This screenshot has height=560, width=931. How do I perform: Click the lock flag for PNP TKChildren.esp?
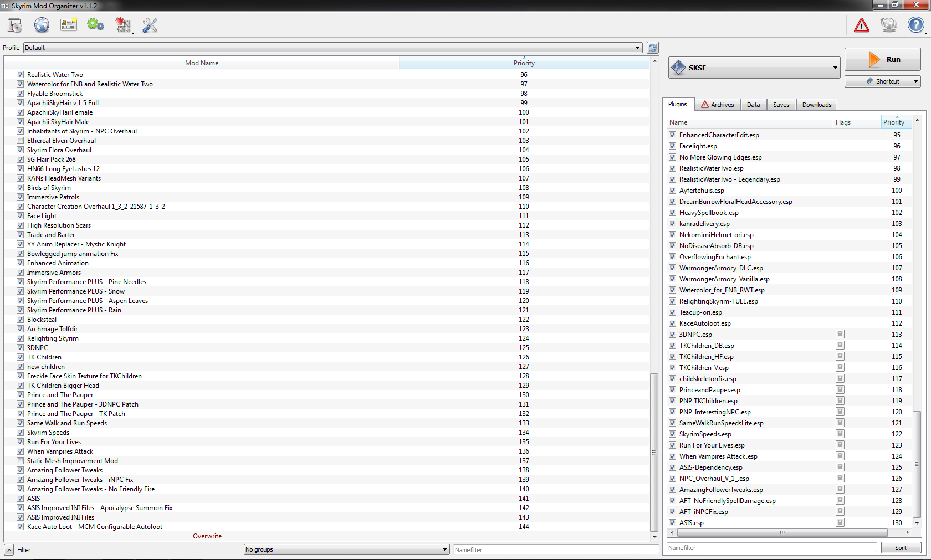pyautogui.click(x=840, y=400)
